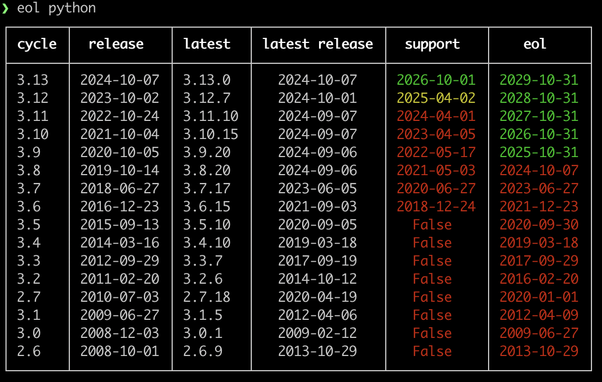Click the 'latest release' column header
Viewport: 602px width, 382px height.
318,44
